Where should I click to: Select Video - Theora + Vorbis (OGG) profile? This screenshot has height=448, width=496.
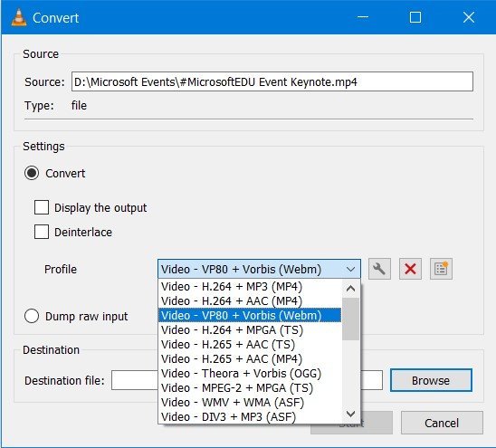250,373
